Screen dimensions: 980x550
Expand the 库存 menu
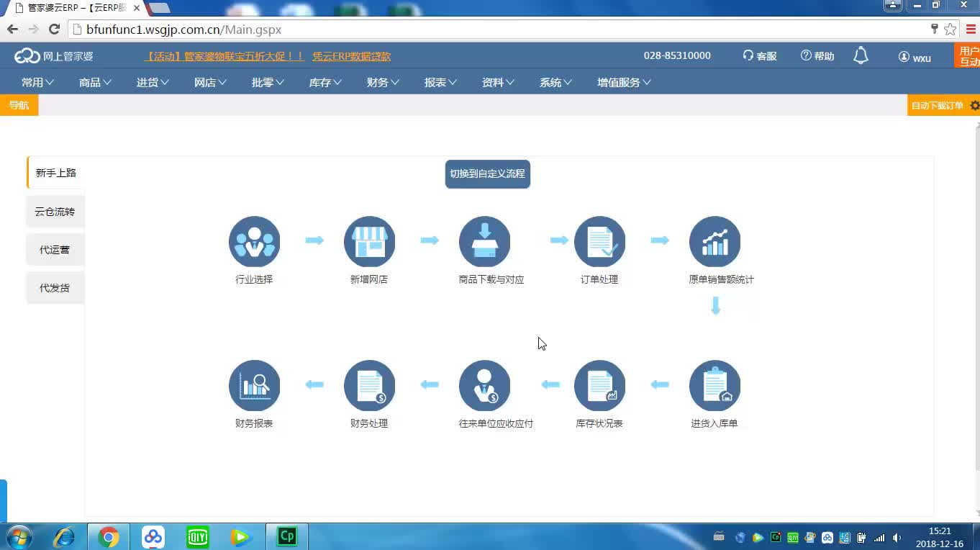point(325,82)
